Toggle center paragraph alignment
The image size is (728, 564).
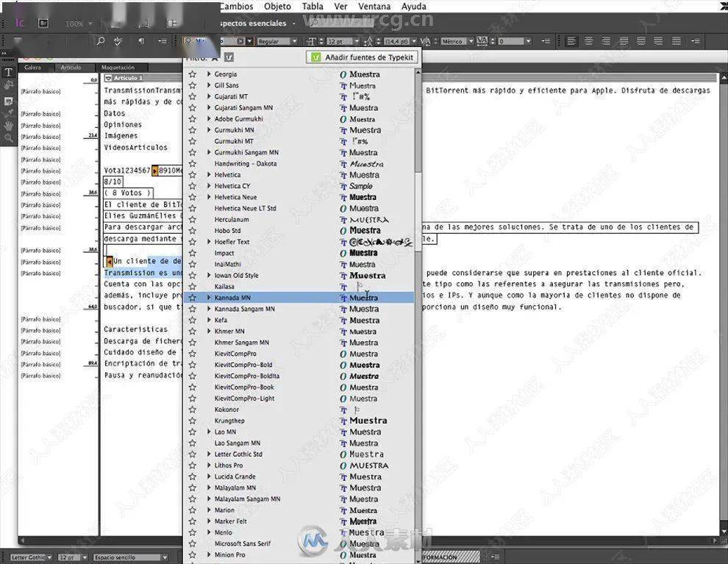pos(588,41)
